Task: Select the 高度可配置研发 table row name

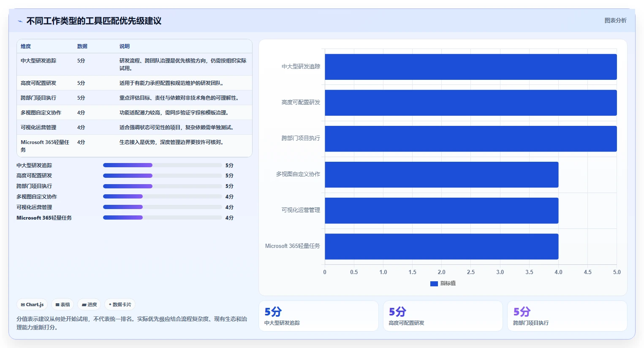Action: click(38, 83)
